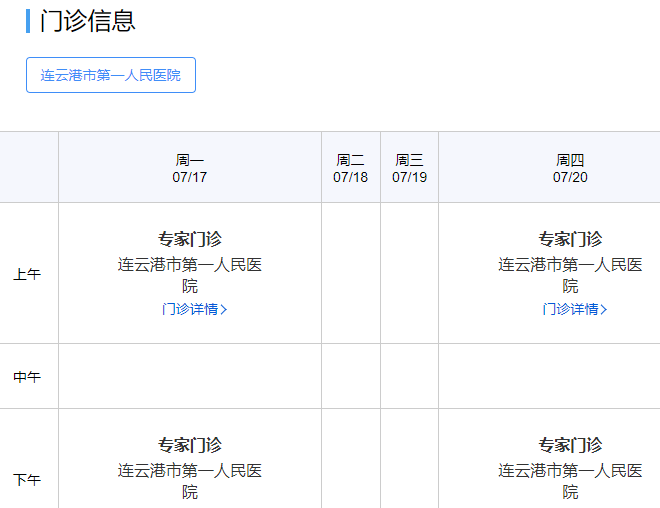Click the 专家门诊 title for Monday morning
Screen dimensions: 660x508
[190, 239]
